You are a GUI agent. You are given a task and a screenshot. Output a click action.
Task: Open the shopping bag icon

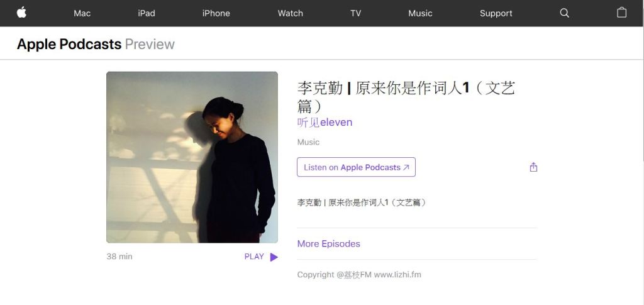[622, 13]
